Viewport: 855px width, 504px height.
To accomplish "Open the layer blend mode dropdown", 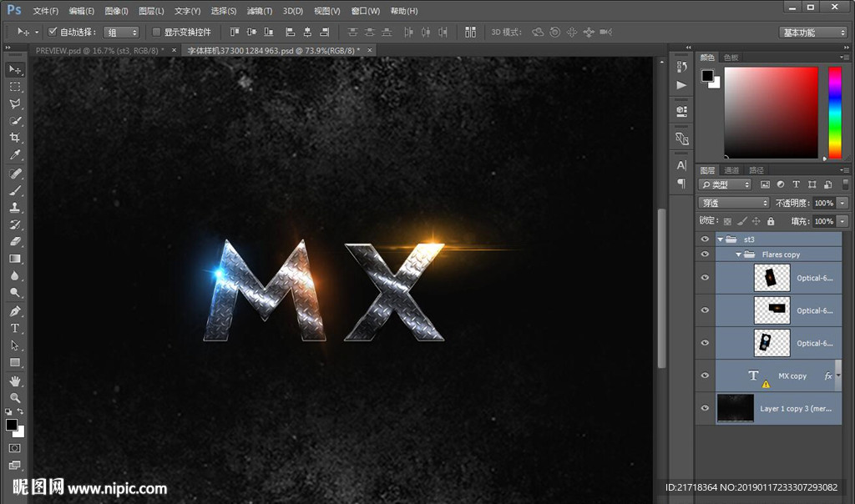I will click(x=734, y=203).
